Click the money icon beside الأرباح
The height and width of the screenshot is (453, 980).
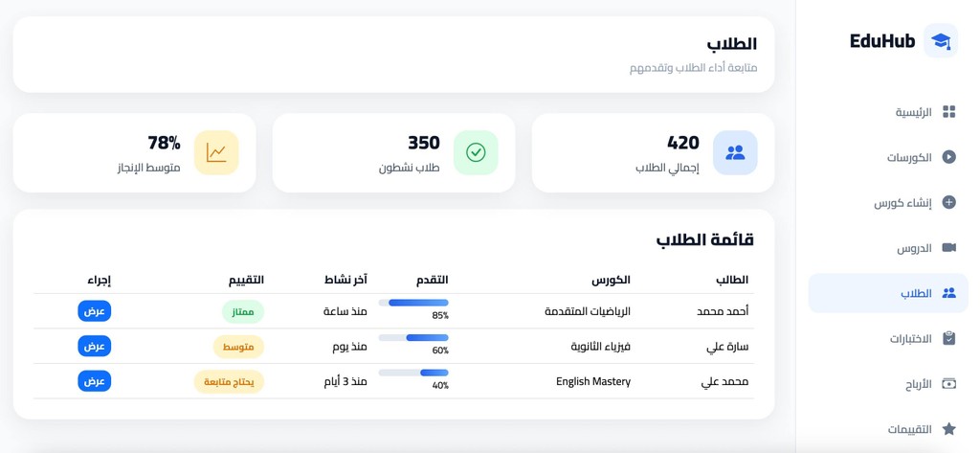pyautogui.click(x=948, y=383)
